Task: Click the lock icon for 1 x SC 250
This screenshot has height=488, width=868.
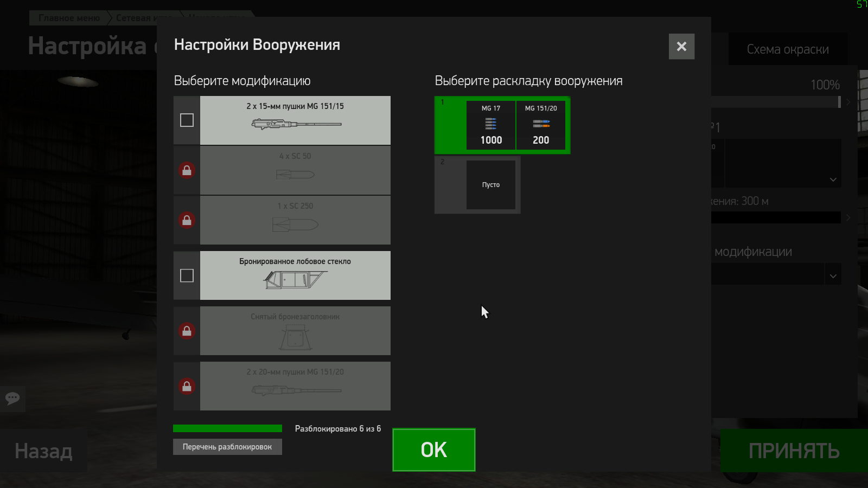Action: (x=187, y=220)
